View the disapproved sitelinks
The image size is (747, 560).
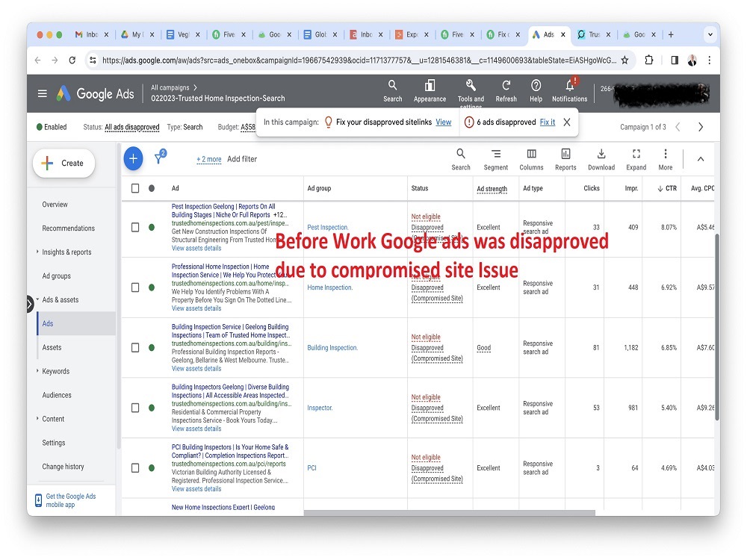[x=444, y=122]
